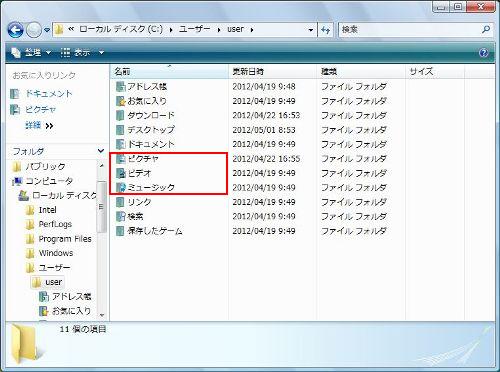The width and height of the screenshot is (500, 372).
Task: Select the デスクトップ folder icon
Action: tap(120, 130)
